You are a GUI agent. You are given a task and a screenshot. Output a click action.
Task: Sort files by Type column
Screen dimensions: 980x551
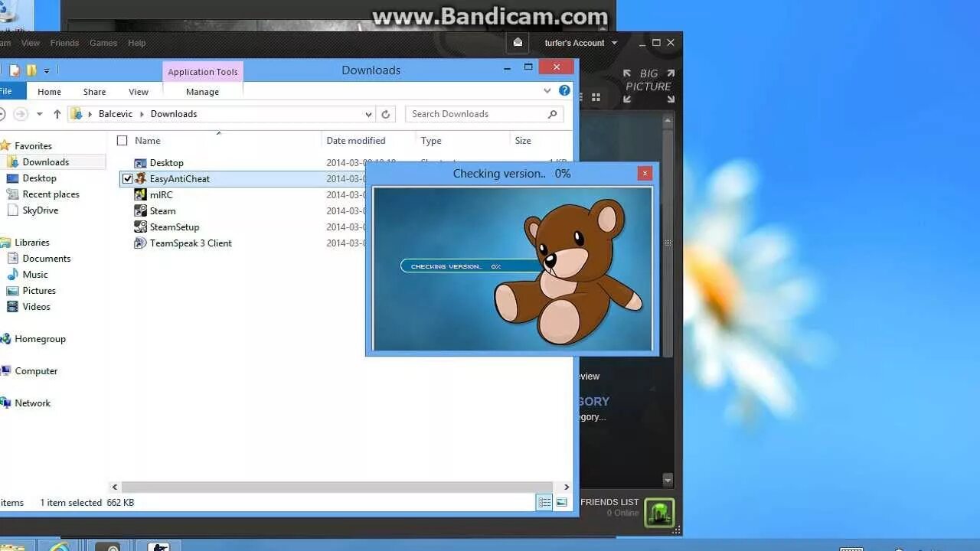click(x=431, y=140)
